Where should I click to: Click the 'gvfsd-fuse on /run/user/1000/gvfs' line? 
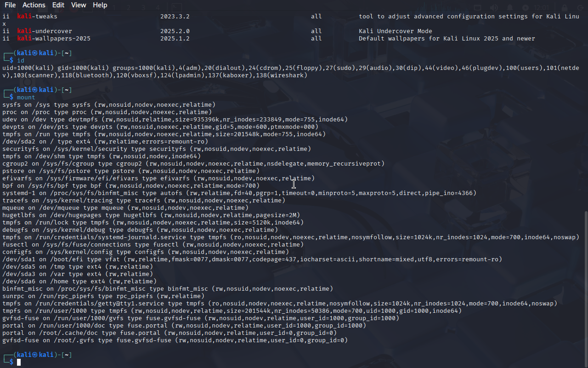coord(201,318)
